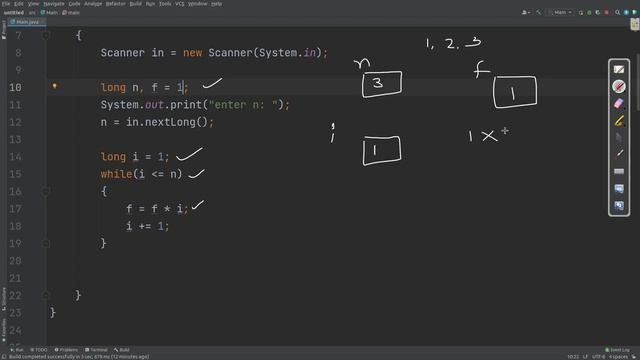Click the 4 spaces indent setting

(x=618, y=357)
